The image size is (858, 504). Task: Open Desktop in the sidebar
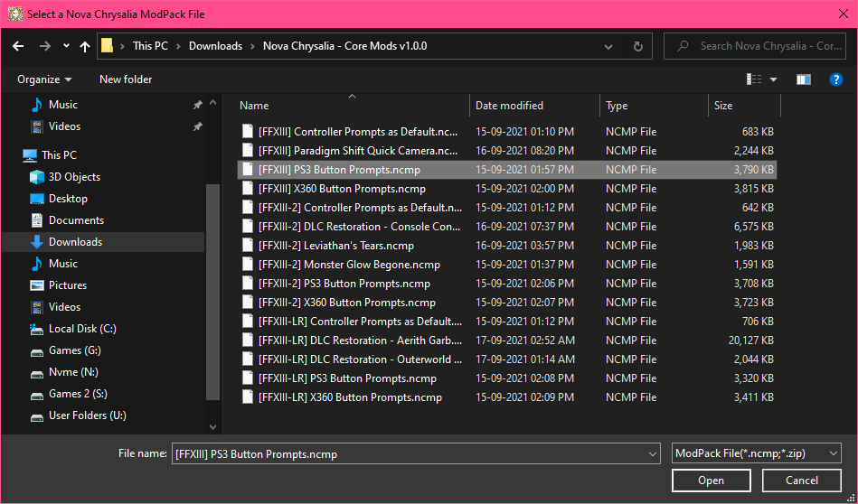coord(67,199)
